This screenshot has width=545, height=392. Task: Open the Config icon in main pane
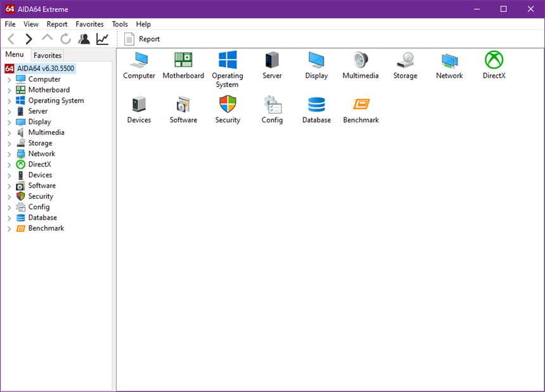pyautogui.click(x=272, y=104)
